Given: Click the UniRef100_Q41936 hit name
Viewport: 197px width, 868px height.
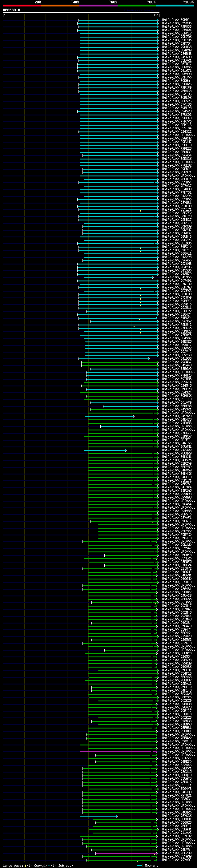Looking at the screenshot, I should [x=177, y=358].
